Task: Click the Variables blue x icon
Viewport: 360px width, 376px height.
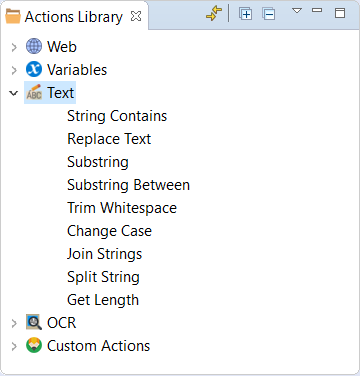Action: click(34, 69)
